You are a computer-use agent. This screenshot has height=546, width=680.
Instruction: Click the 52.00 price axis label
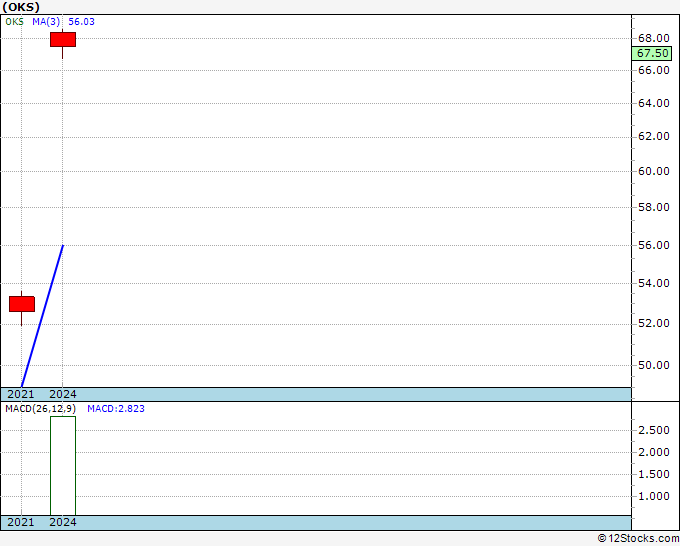(654, 324)
